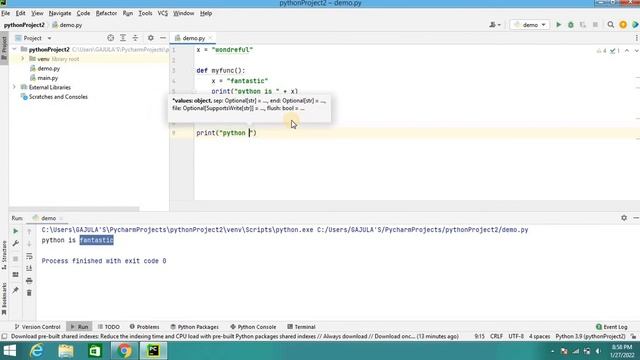Rerun demo using Run panel play icon
Viewport: 640px width, 360px height.
(x=16, y=231)
